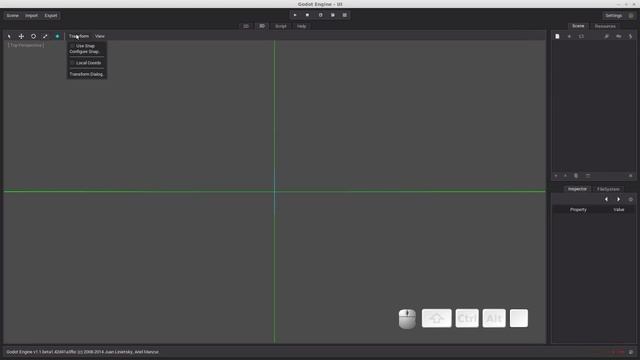The width and height of the screenshot is (640, 360).
Task: Click the Play custom scene button
Action: [x=333, y=15]
